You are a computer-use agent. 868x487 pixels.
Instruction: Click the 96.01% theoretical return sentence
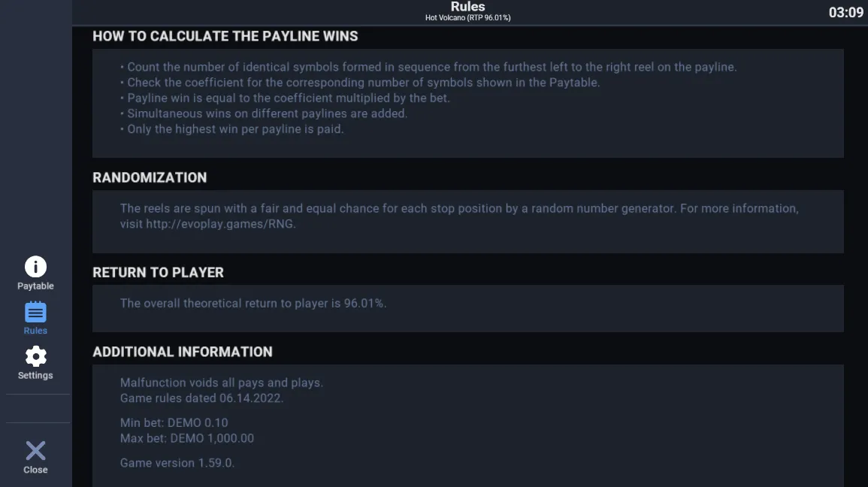253,304
